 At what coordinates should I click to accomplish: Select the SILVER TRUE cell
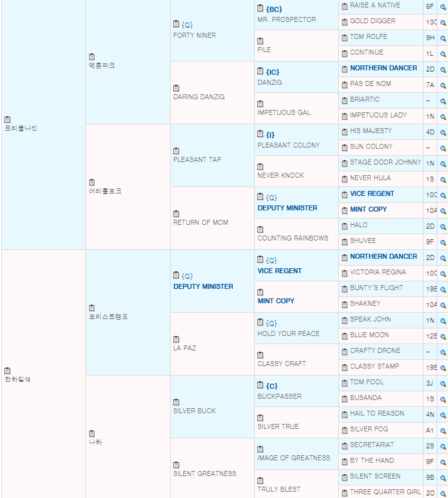[x=296, y=423]
